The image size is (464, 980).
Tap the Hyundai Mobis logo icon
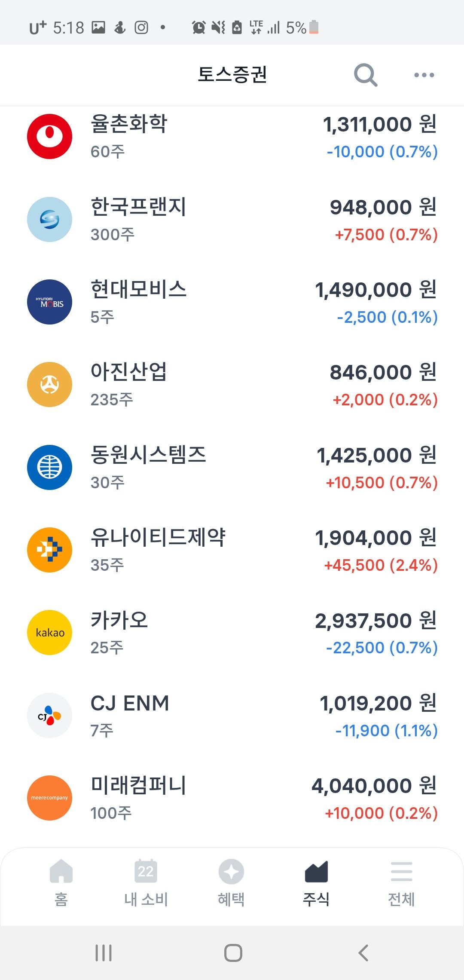click(x=49, y=302)
